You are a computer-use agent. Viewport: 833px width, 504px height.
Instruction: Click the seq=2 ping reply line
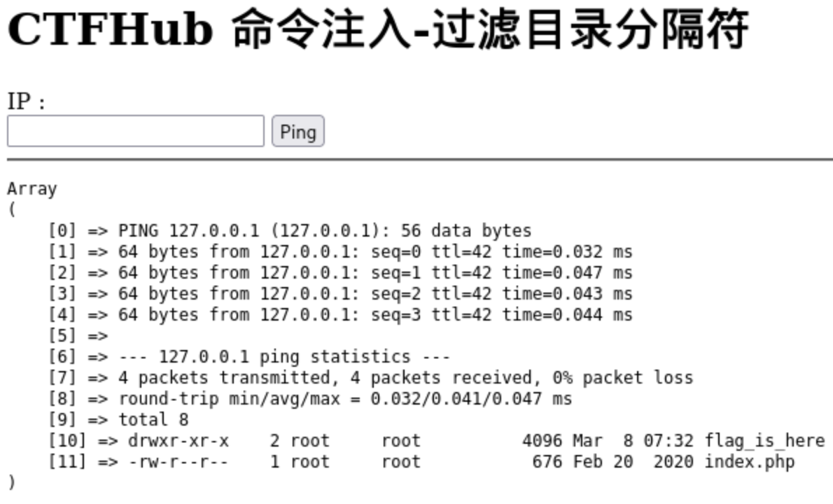pos(374,294)
